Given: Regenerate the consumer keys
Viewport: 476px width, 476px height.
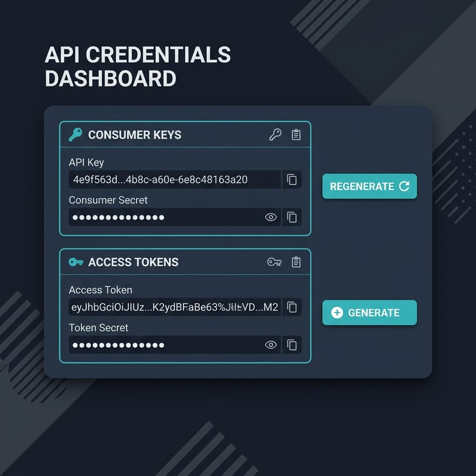Looking at the screenshot, I should pyautogui.click(x=370, y=186).
